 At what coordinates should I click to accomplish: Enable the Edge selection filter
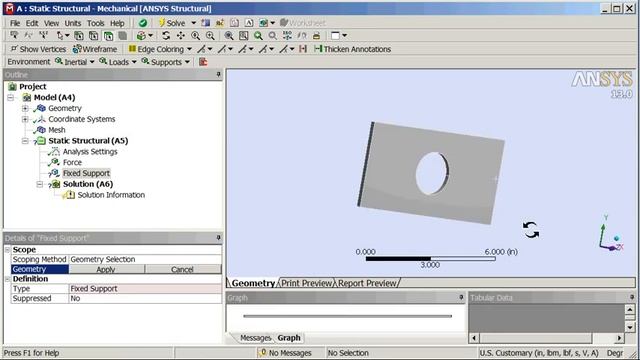tap(93, 36)
